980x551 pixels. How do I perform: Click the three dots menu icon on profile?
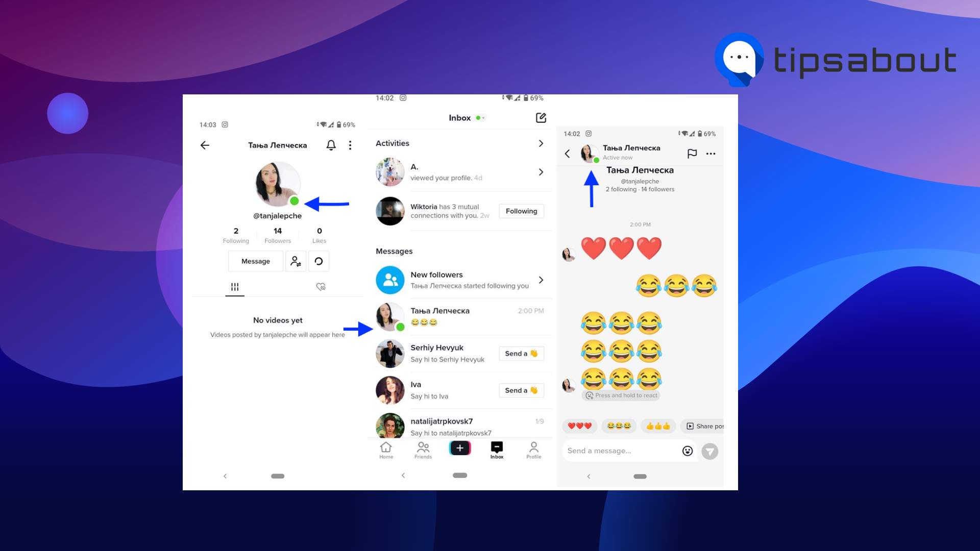tap(350, 145)
